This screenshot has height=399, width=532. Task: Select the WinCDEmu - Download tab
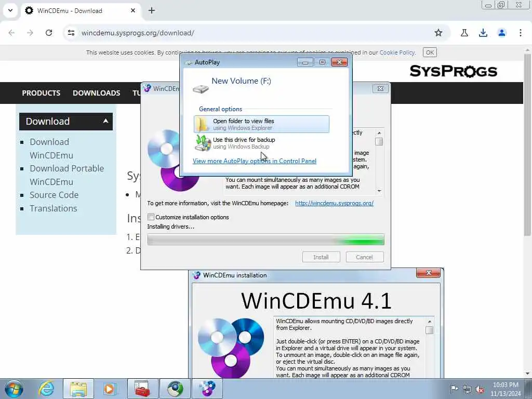(x=81, y=10)
